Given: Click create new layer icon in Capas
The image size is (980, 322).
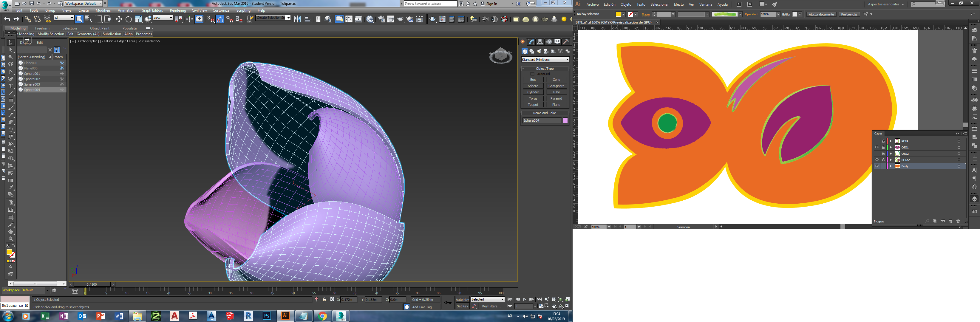Looking at the screenshot, I should click(x=950, y=221).
